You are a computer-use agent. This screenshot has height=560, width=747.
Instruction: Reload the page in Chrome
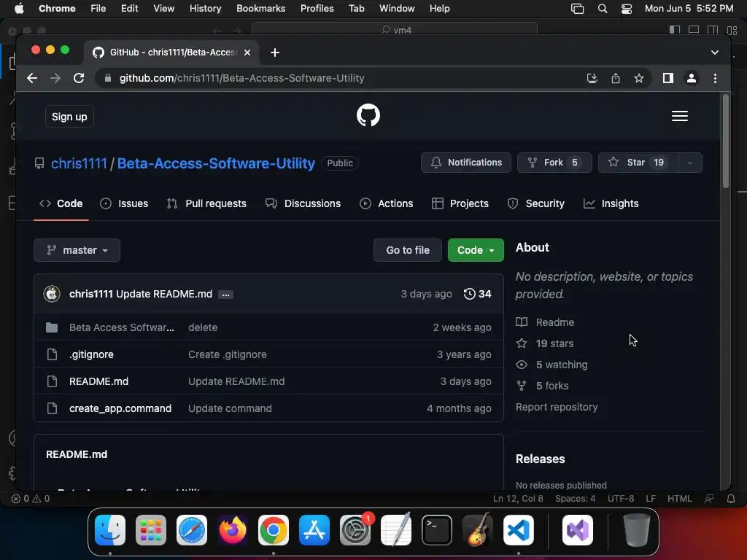click(79, 78)
